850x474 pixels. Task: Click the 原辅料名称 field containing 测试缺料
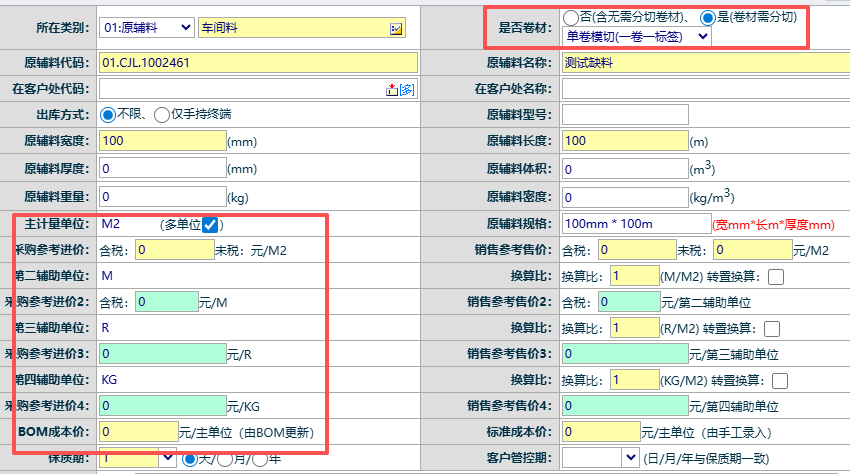click(700, 63)
